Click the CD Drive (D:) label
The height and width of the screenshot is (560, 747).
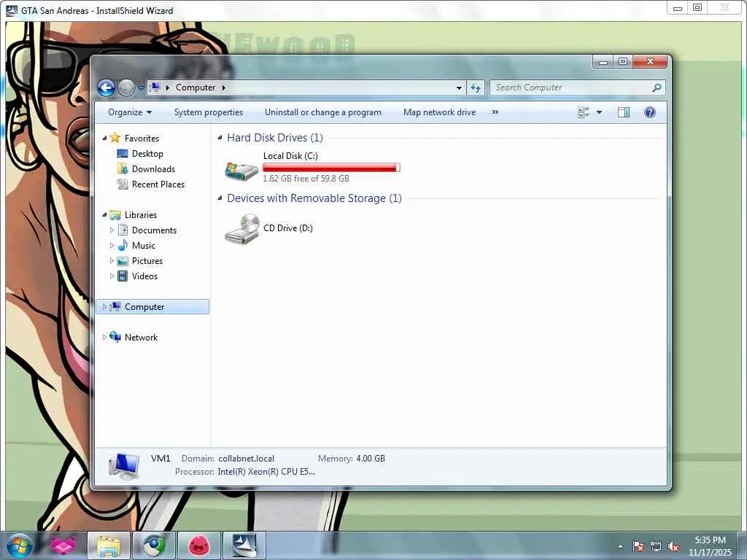coord(287,228)
